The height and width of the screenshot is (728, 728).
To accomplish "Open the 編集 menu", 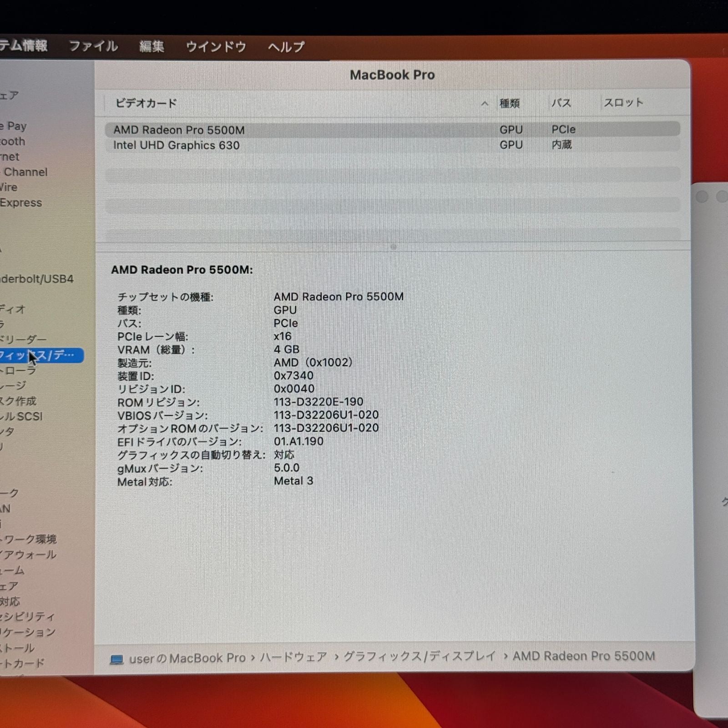I will pos(152,46).
